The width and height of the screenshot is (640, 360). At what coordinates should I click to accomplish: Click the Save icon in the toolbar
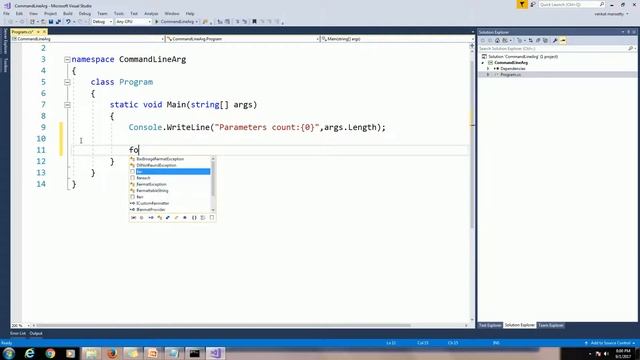point(51,22)
